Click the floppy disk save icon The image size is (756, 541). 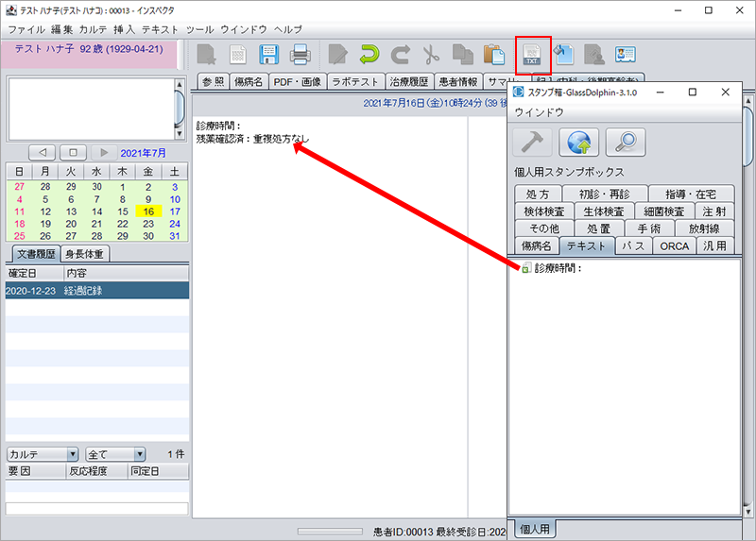[x=267, y=54]
